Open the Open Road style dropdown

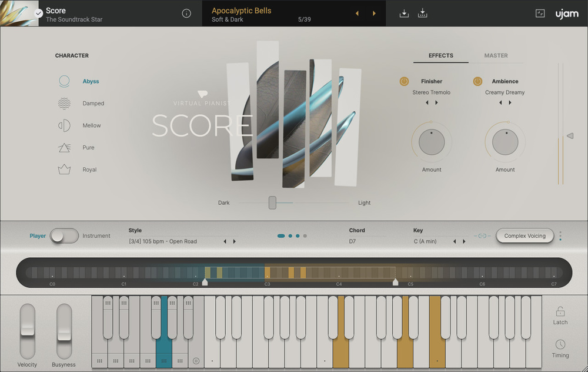click(x=163, y=241)
